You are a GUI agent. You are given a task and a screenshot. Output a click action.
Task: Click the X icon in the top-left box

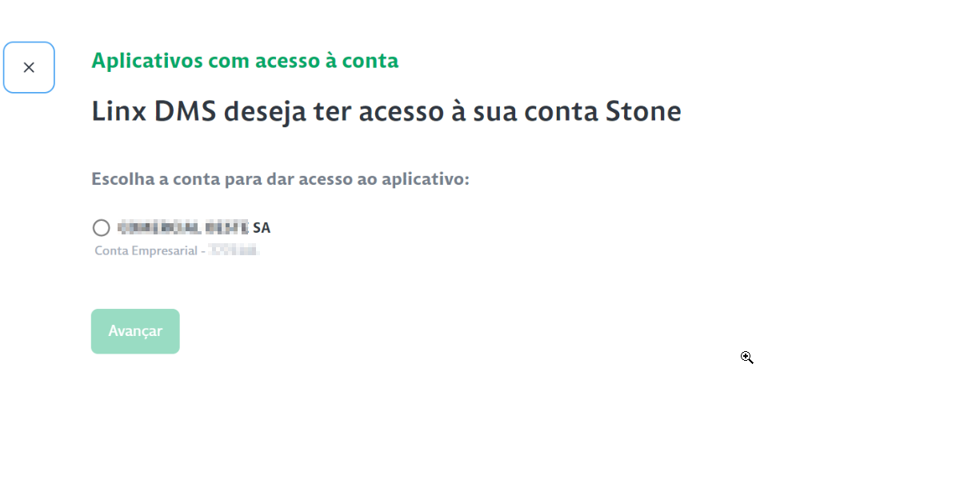pos(29,68)
